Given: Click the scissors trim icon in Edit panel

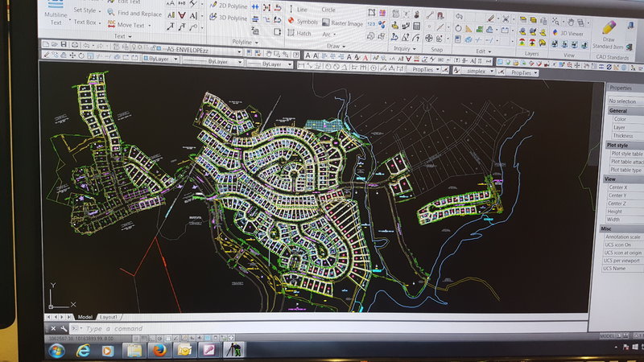Looking at the screenshot, I should [506, 19].
